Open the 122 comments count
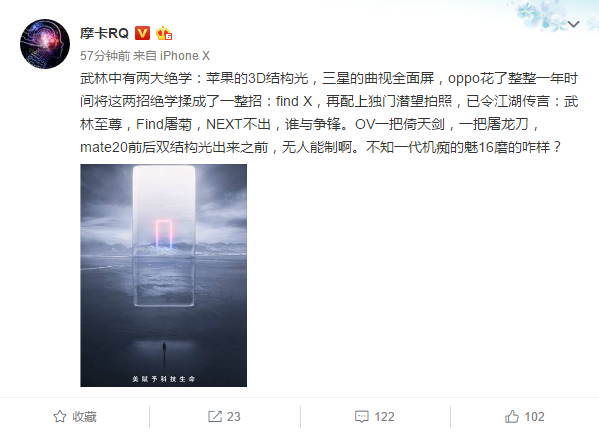Viewport: 599px width, 434px height. [384, 416]
